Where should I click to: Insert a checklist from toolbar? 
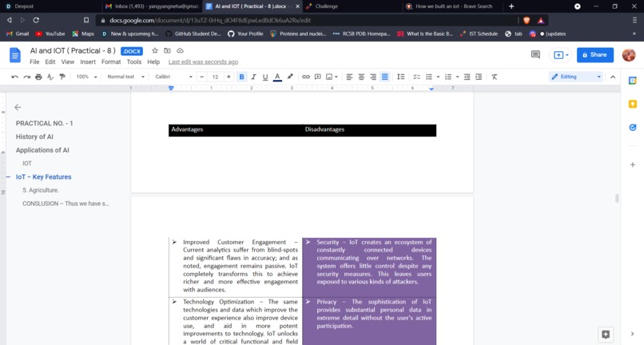(416, 77)
